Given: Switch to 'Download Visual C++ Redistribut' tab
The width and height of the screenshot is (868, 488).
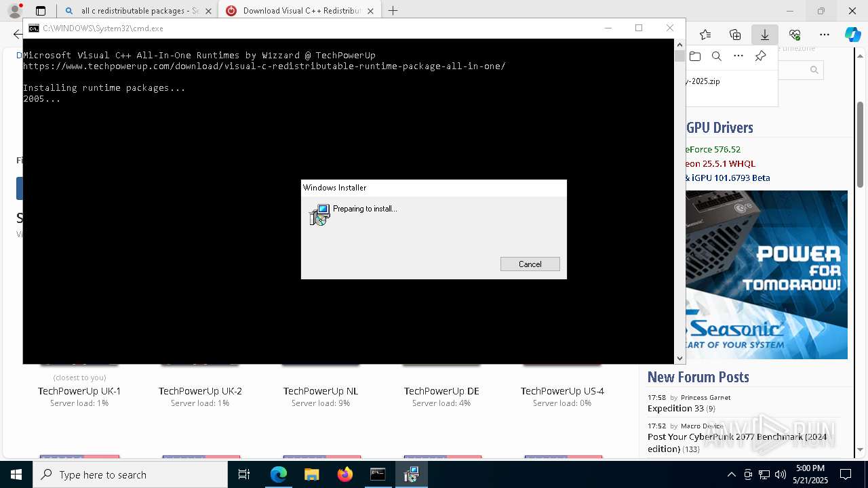Looking at the screenshot, I should pos(298,11).
